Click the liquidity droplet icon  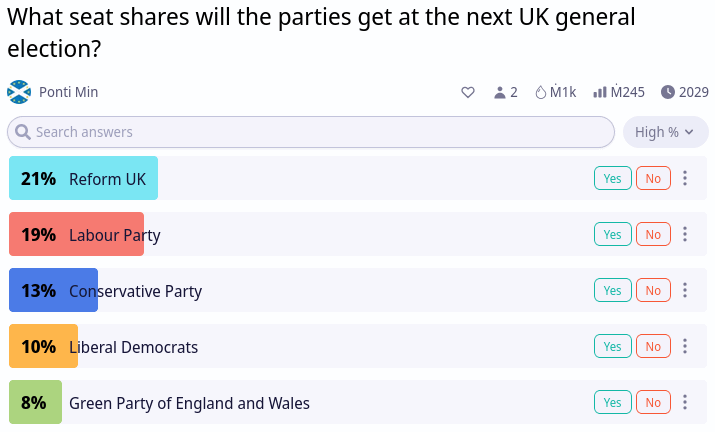pyautogui.click(x=540, y=92)
